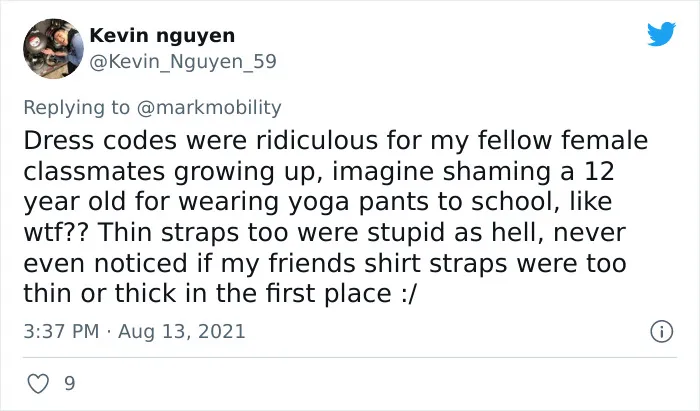Open Kevin nguyen's profile picture
This screenshot has height=411, width=700.
pyautogui.click(x=53, y=49)
